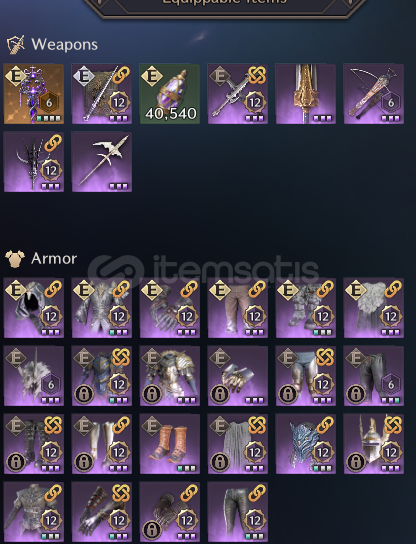
Task: Choose the orange leather boots armor
Action: pos(170,444)
